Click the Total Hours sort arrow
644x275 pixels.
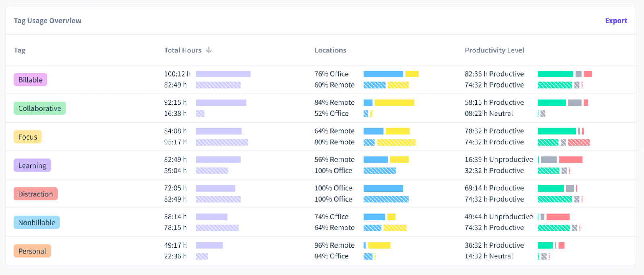pyautogui.click(x=209, y=50)
